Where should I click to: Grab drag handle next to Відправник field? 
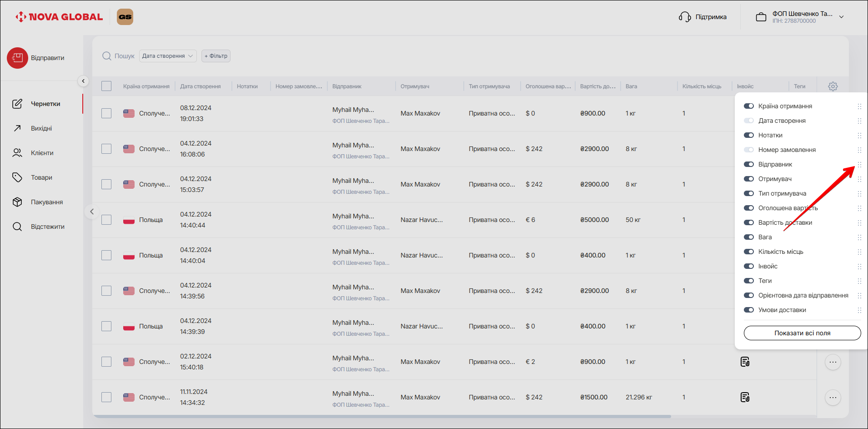[859, 164]
